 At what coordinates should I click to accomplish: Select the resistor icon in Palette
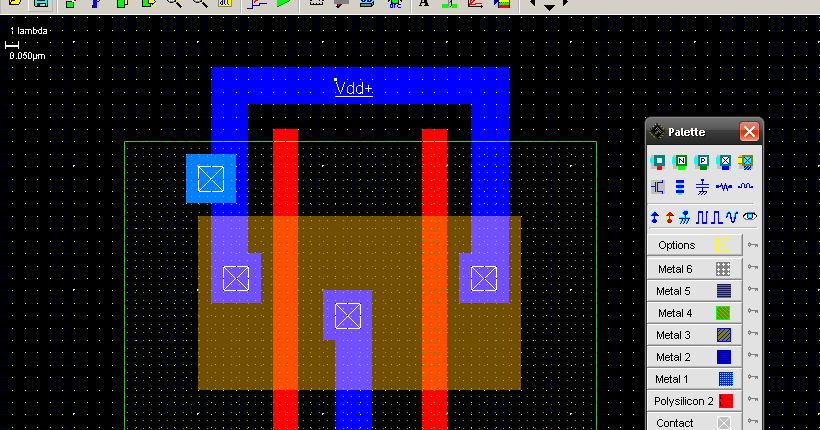(x=724, y=187)
